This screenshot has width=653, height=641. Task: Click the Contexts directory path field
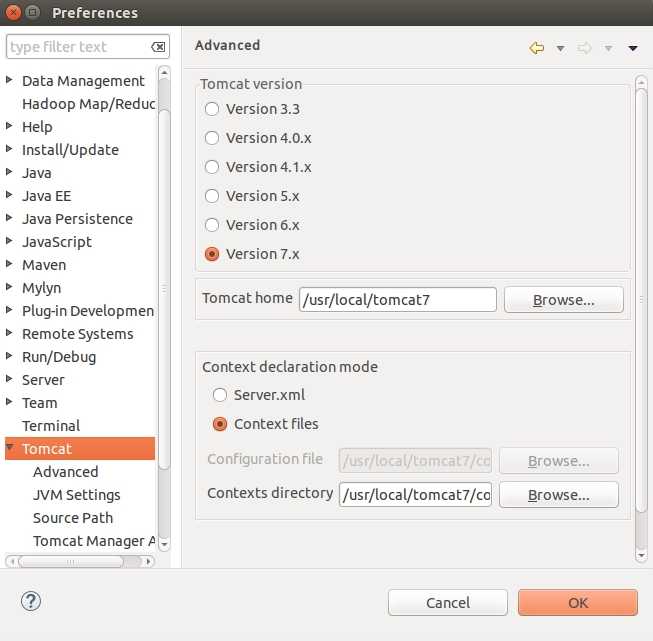pyautogui.click(x=415, y=495)
